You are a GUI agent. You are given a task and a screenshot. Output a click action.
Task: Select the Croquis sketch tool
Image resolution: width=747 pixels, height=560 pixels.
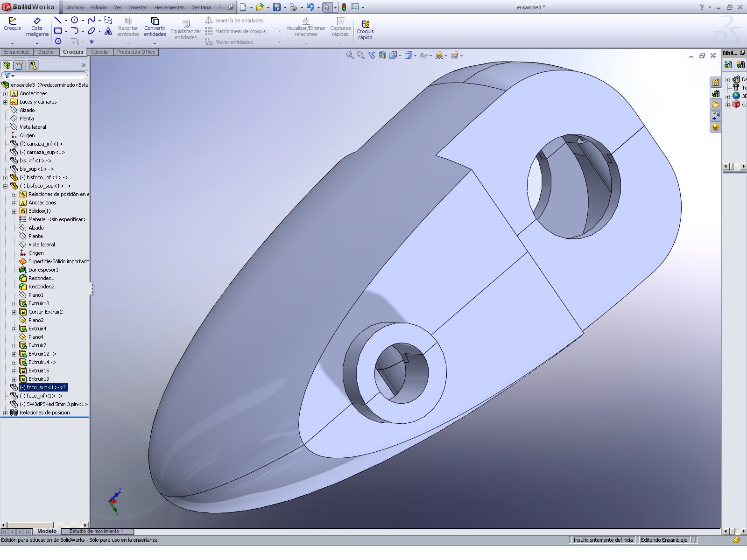click(12, 24)
